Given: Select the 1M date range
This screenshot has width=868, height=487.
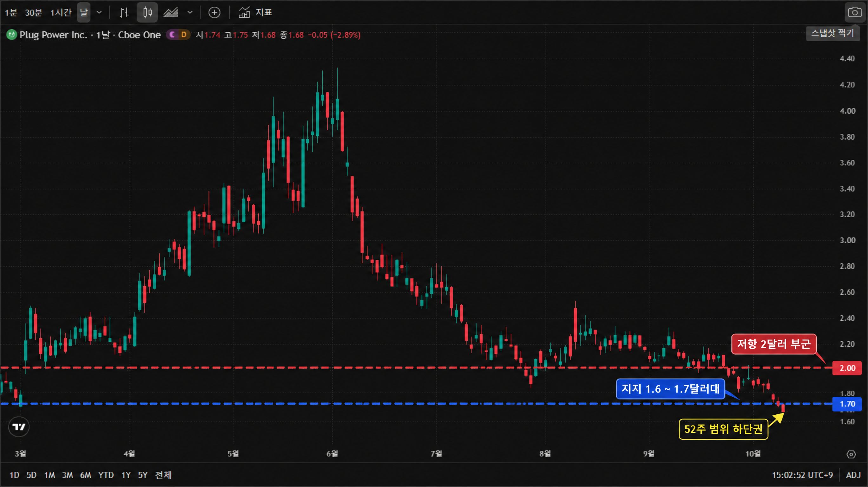Looking at the screenshot, I should tap(49, 475).
